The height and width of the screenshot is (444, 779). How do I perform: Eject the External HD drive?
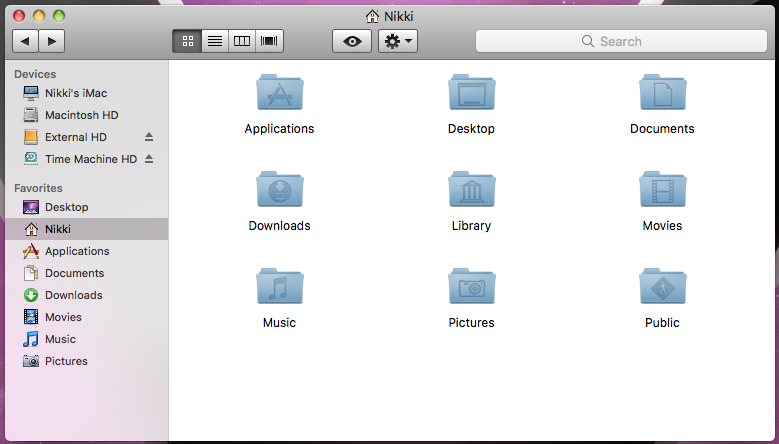point(149,137)
